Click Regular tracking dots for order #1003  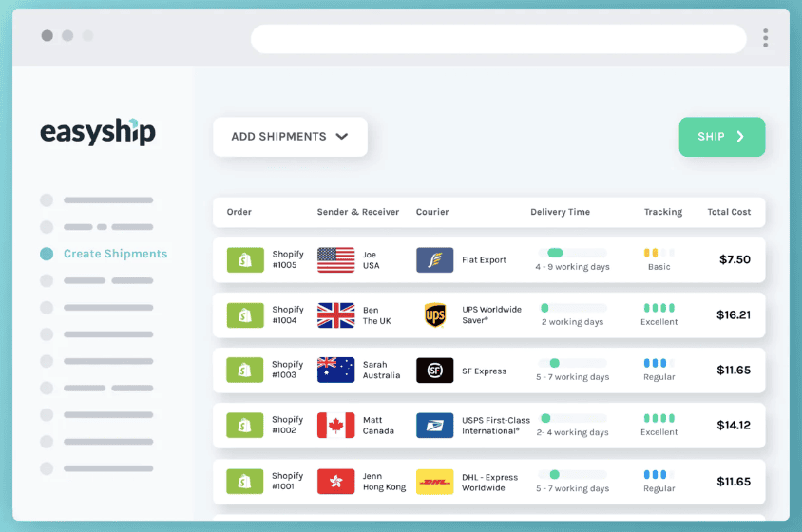pyautogui.click(x=659, y=363)
